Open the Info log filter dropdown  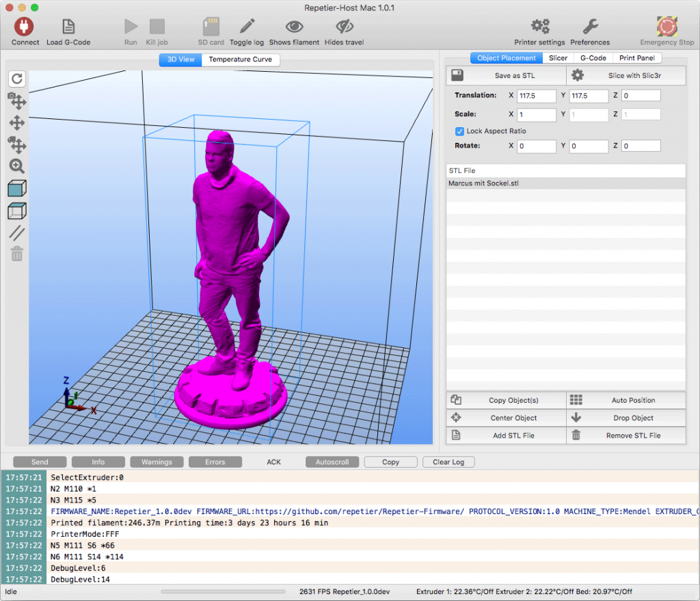click(98, 462)
